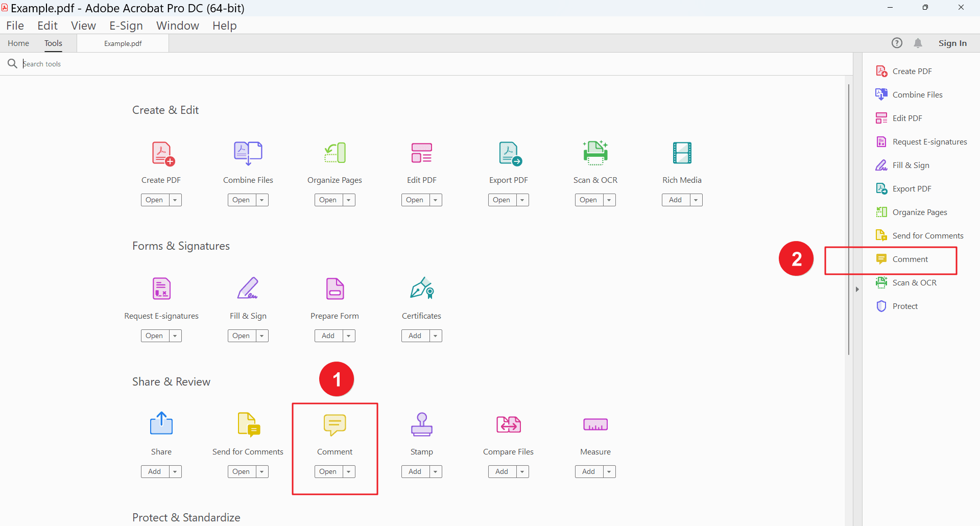Collapse the right tools pane arrow

(x=857, y=290)
